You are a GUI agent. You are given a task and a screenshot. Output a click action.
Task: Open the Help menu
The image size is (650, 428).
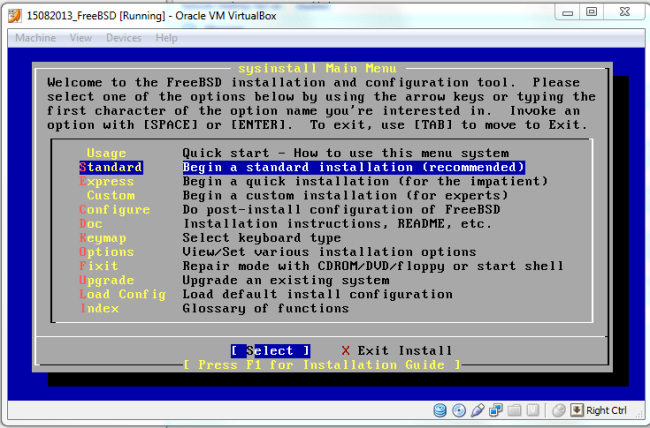(x=166, y=38)
